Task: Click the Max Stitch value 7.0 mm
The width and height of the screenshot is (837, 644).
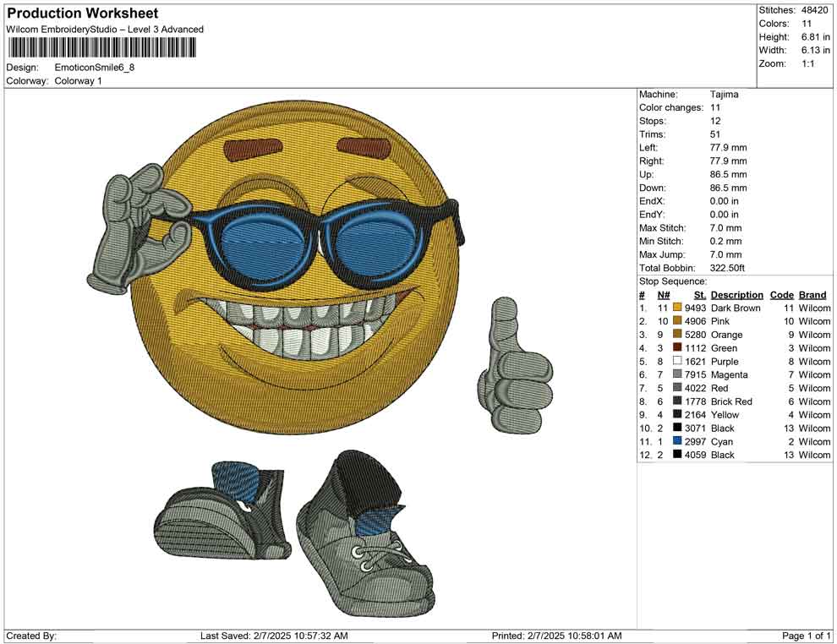Action: pos(726,228)
